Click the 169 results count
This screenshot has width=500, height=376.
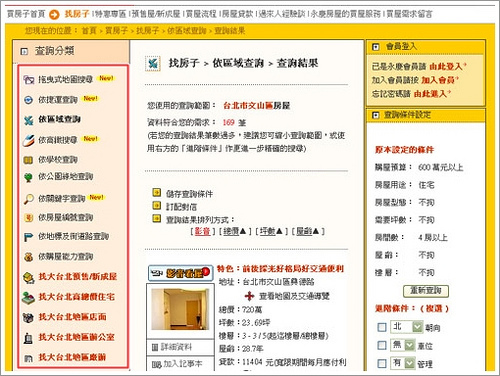228,122
